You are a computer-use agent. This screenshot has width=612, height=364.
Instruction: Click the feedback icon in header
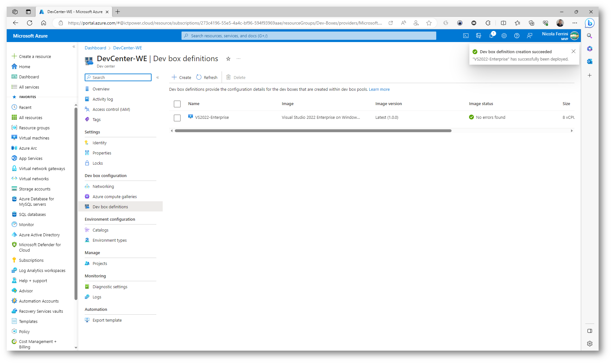pos(530,36)
